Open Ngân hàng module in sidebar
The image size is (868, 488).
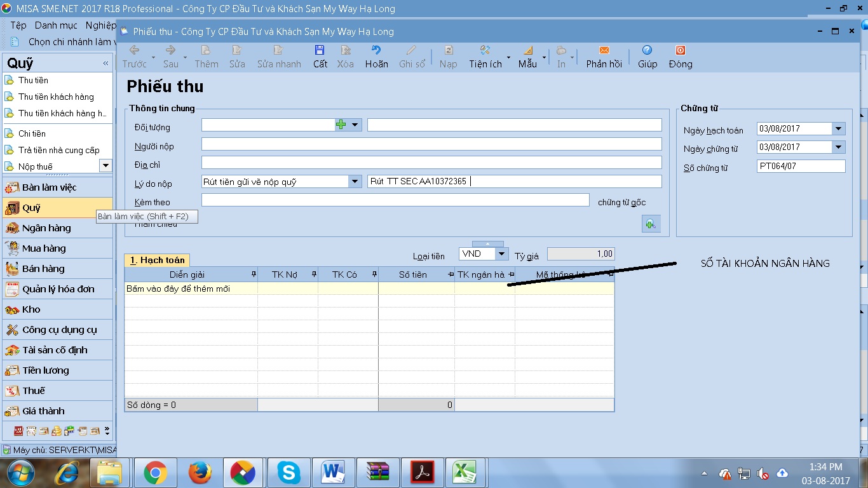[x=46, y=228]
